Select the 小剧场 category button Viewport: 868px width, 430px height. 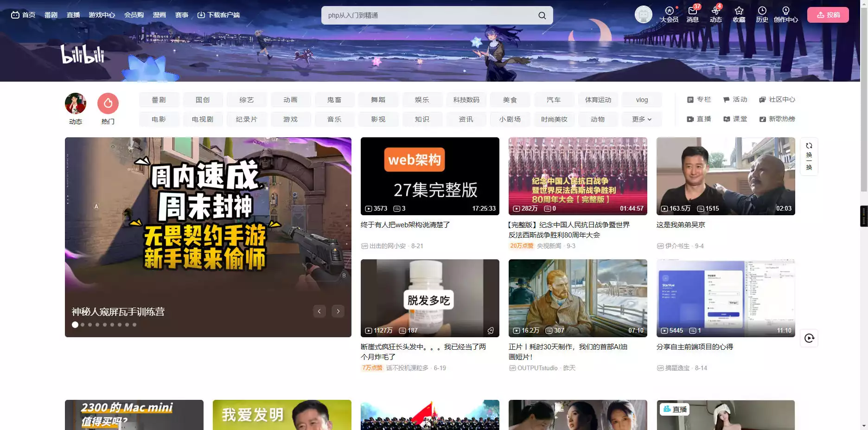pyautogui.click(x=510, y=119)
